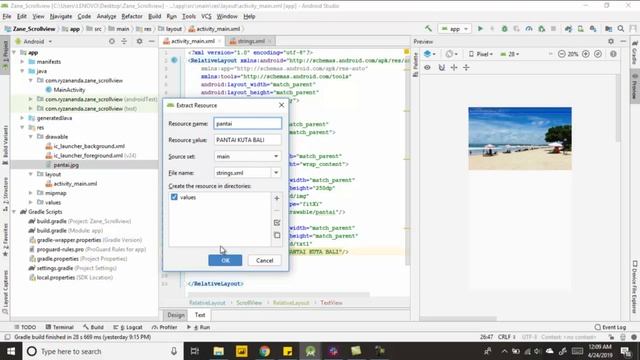Image resolution: width=640 pixels, height=360 pixels.
Task: Open the Terminal tool window
Action: tap(60, 327)
